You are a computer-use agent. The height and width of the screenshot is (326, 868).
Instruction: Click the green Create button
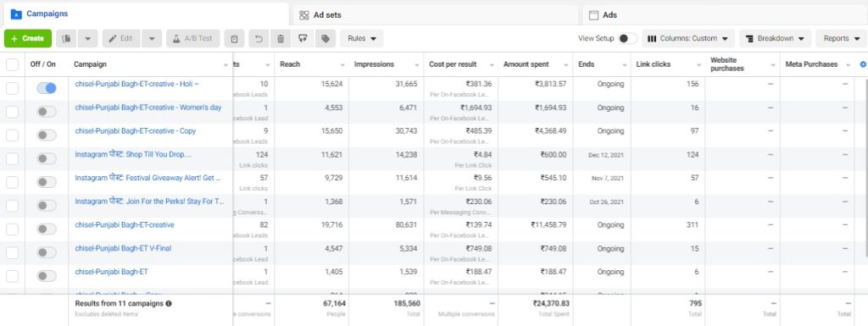coord(28,39)
